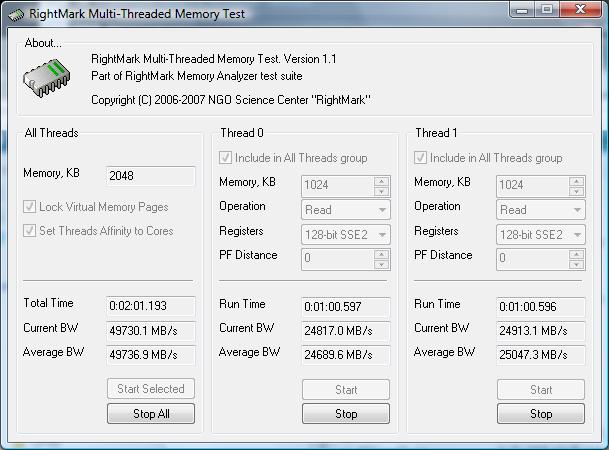This screenshot has width=609, height=450.
Task: Click Thread 1 Start button
Action: point(541,389)
